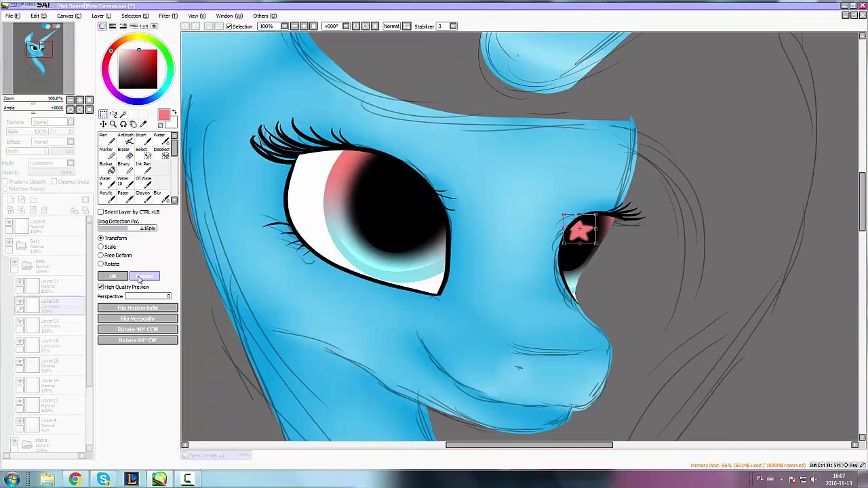Open the Stabilizer value dropdown
The image size is (868, 488).
coord(453,26)
